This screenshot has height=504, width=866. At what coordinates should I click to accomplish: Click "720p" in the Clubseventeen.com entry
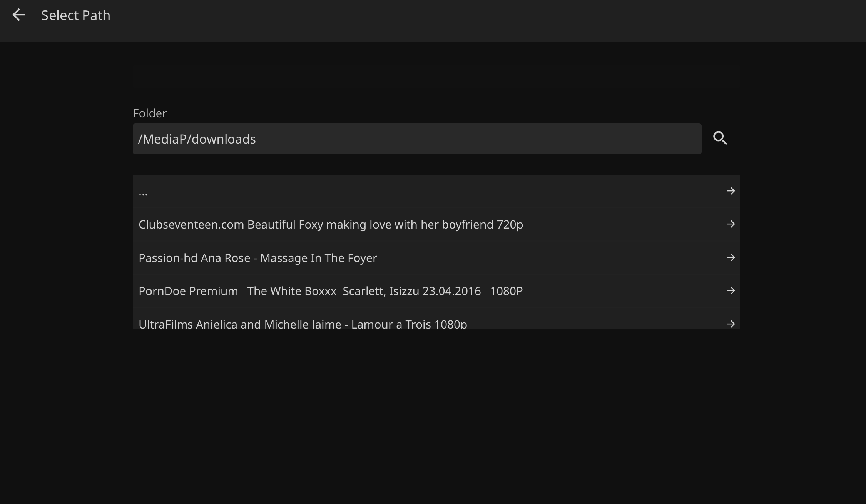pyautogui.click(x=510, y=225)
